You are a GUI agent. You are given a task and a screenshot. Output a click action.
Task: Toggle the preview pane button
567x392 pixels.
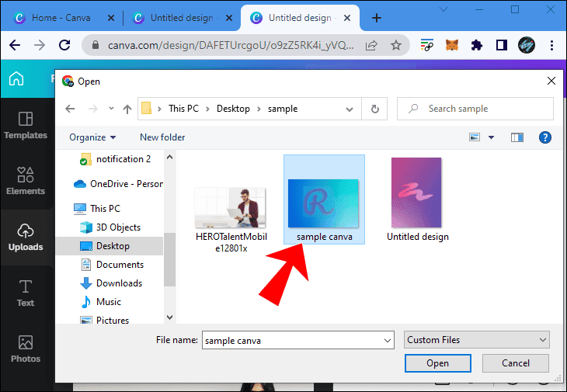coord(517,137)
